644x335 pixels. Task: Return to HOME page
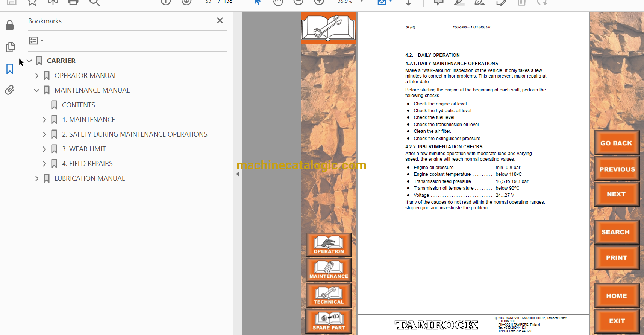pos(617,296)
